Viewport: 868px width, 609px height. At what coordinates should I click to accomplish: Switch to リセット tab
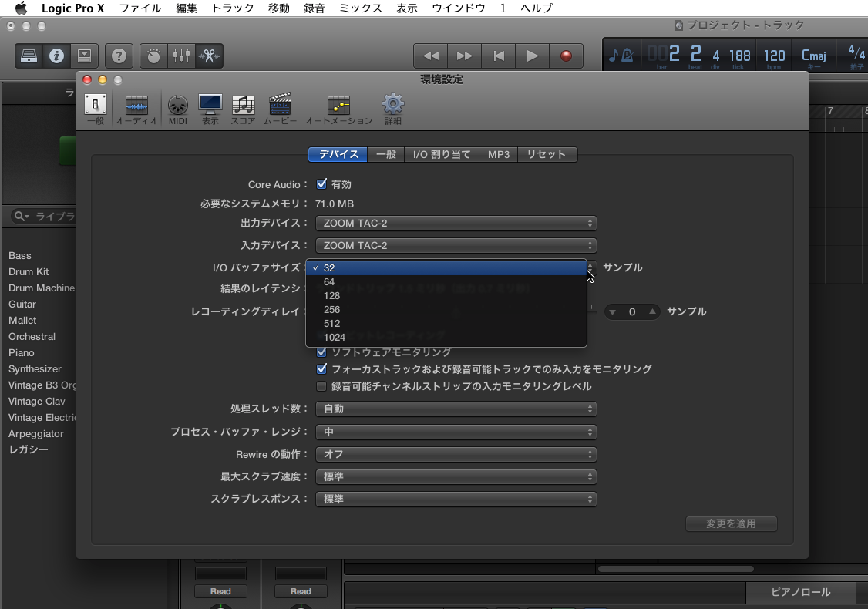(547, 154)
